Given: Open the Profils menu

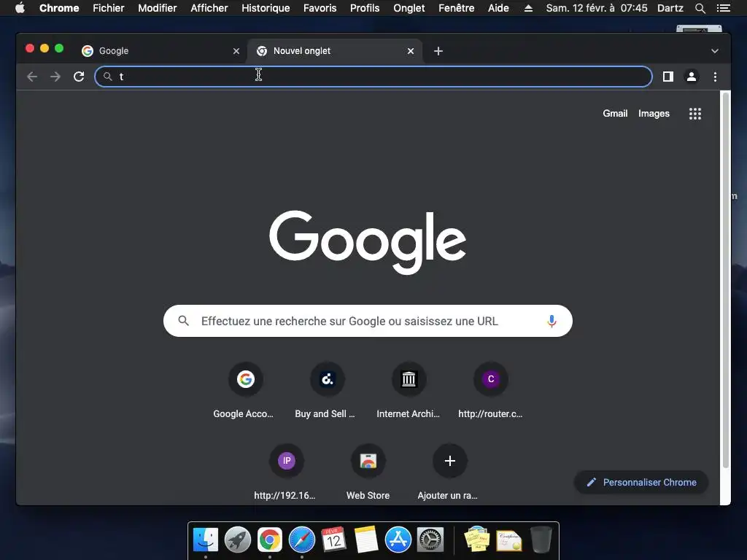Looking at the screenshot, I should (x=365, y=8).
